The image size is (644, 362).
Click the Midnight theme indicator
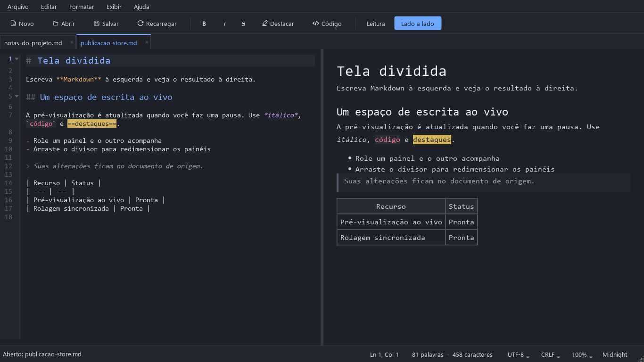click(x=615, y=354)
